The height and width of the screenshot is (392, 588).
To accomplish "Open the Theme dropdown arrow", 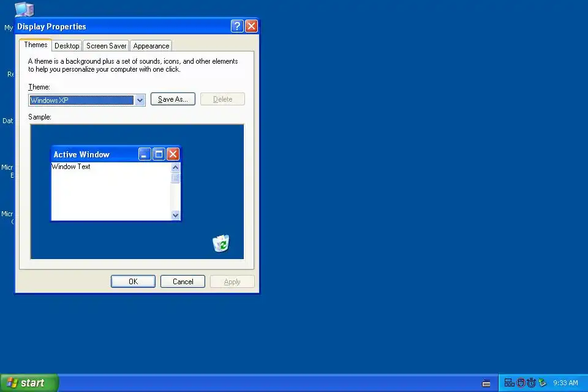I will click(140, 100).
